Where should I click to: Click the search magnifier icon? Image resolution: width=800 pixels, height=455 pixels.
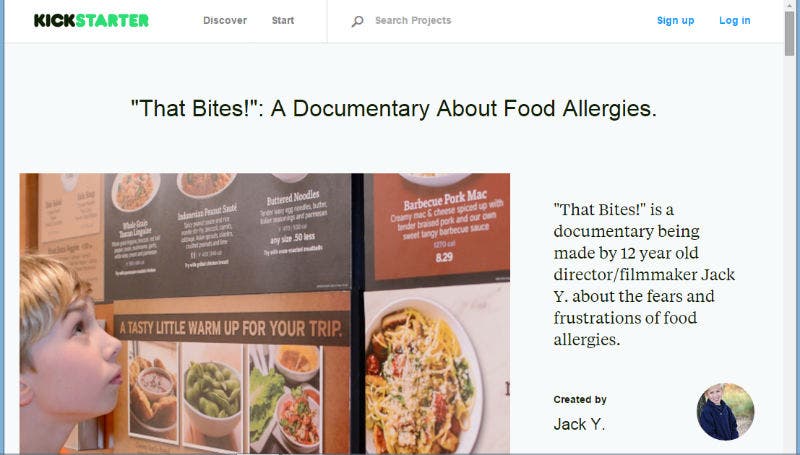click(x=358, y=21)
